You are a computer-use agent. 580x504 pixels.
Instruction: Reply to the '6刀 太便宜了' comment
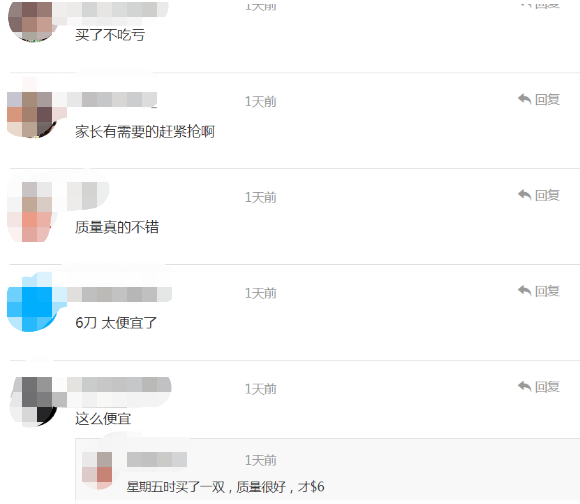pos(539,291)
